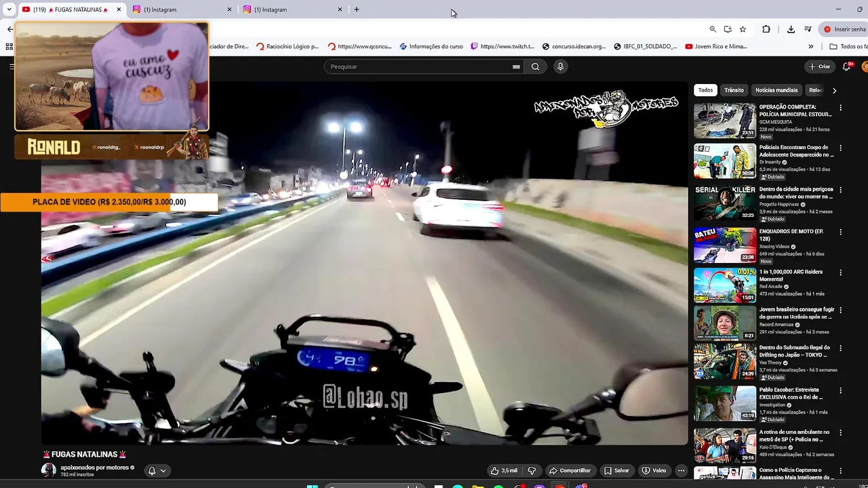Image resolution: width=868 pixels, height=488 pixels.
Task: Open the twitch.t bookmark
Action: click(x=502, y=46)
